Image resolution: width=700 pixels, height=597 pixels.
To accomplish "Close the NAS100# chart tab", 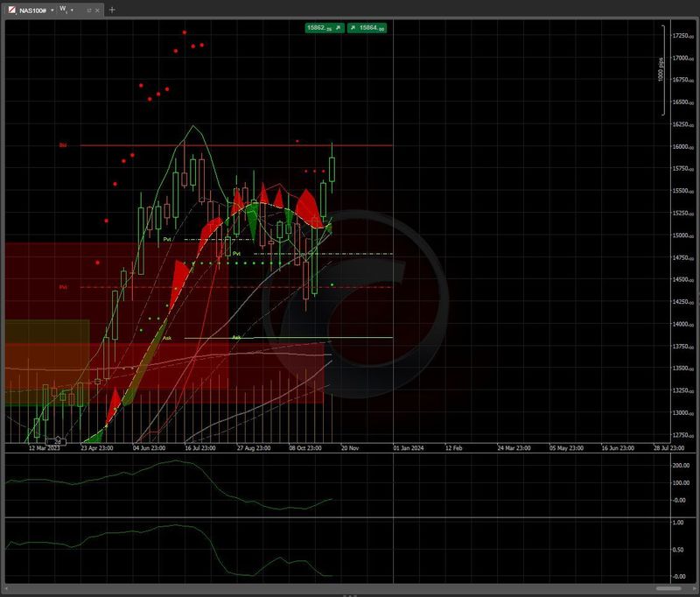I will point(96,10).
